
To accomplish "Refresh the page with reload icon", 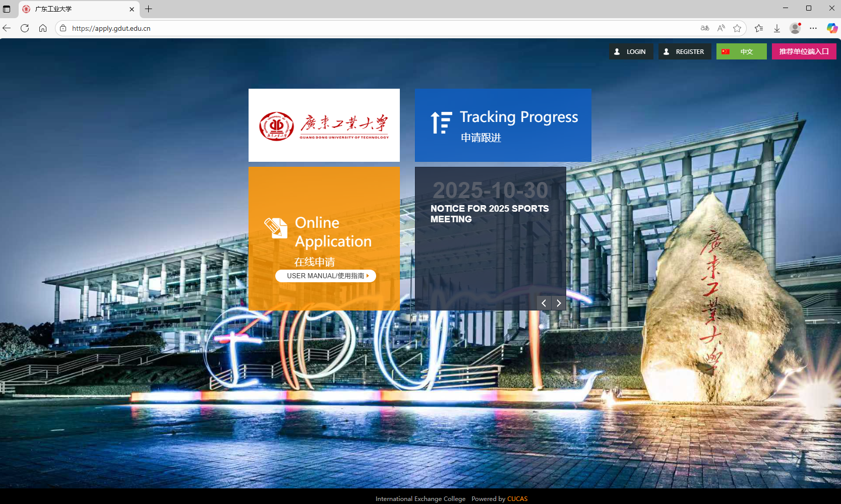I will pos(25,28).
